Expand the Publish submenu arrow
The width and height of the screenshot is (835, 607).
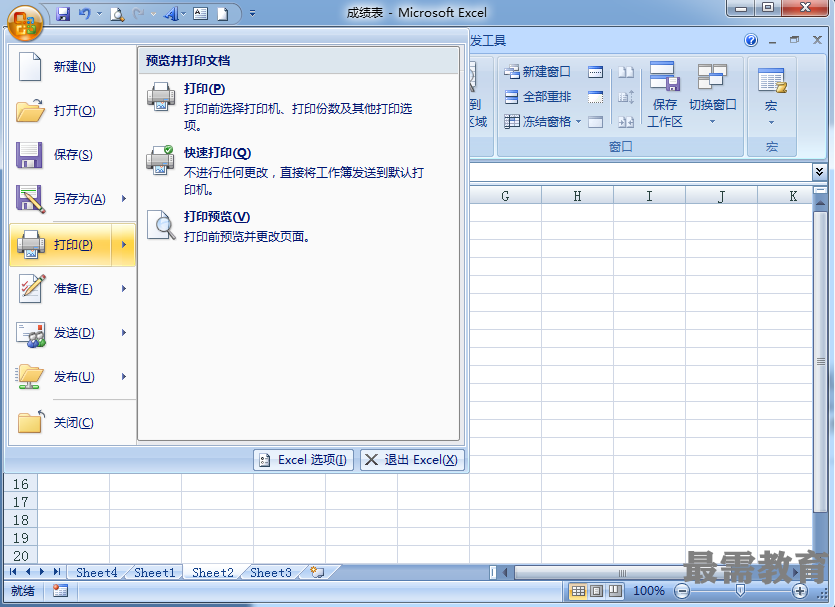click(x=124, y=377)
